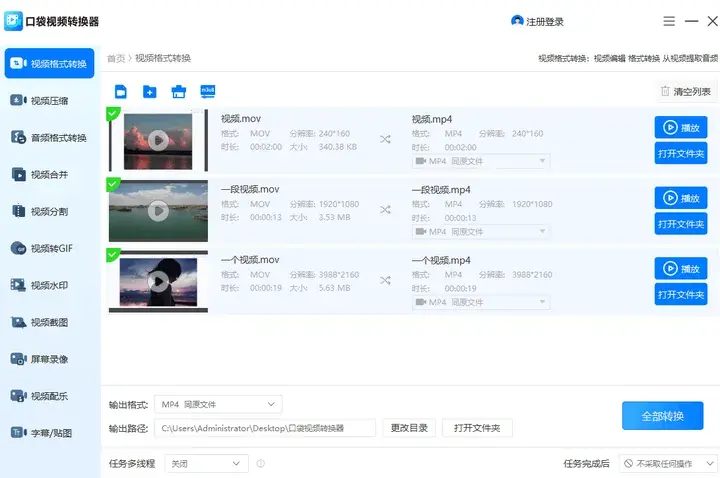Click 清空列表 to clear the list

tap(685, 91)
